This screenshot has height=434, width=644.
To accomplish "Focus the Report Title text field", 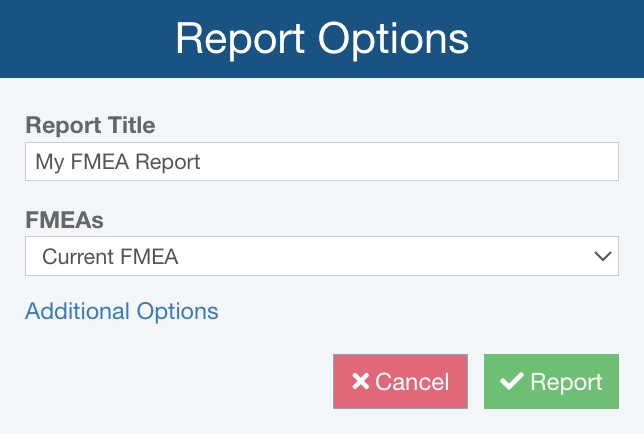I will tap(321, 161).
